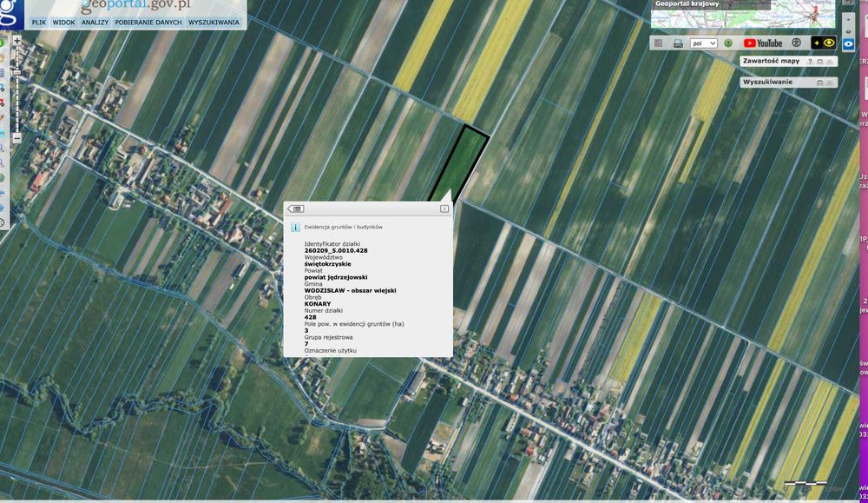The image size is (868, 503).
Task: Click the 'KONARY' precinct value
Action: pyautogui.click(x=318, y=303)
